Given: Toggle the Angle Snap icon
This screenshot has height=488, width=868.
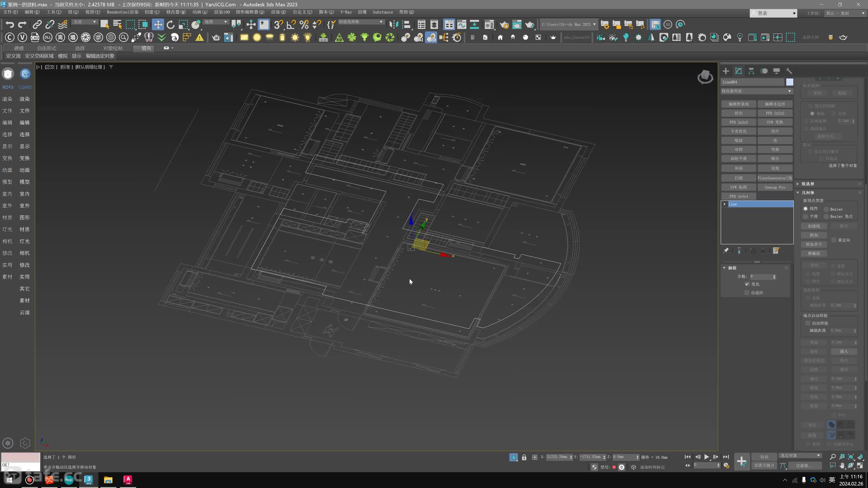Looking at the screenshot, I should click(x=291, y=24).
